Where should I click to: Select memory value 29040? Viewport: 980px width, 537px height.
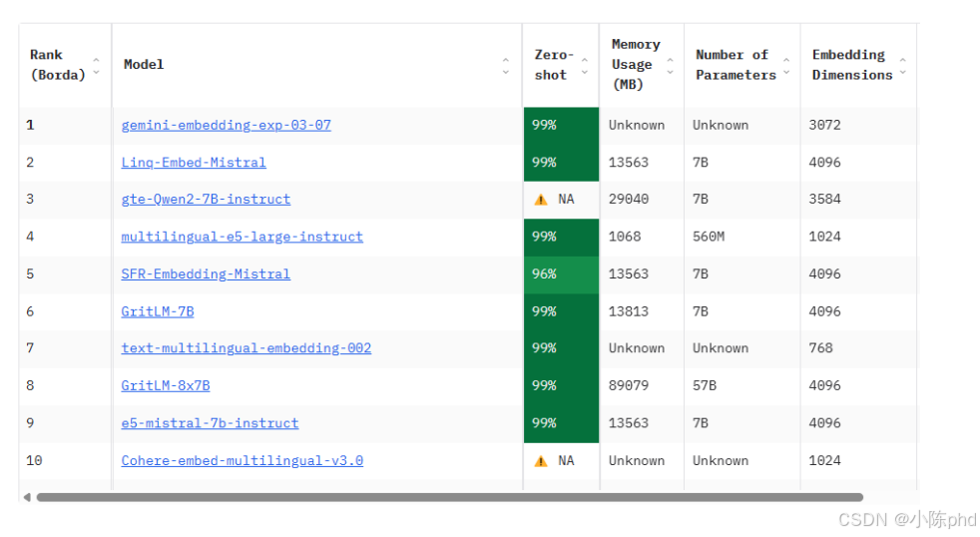pyautogui.click(x=628, y=199)
